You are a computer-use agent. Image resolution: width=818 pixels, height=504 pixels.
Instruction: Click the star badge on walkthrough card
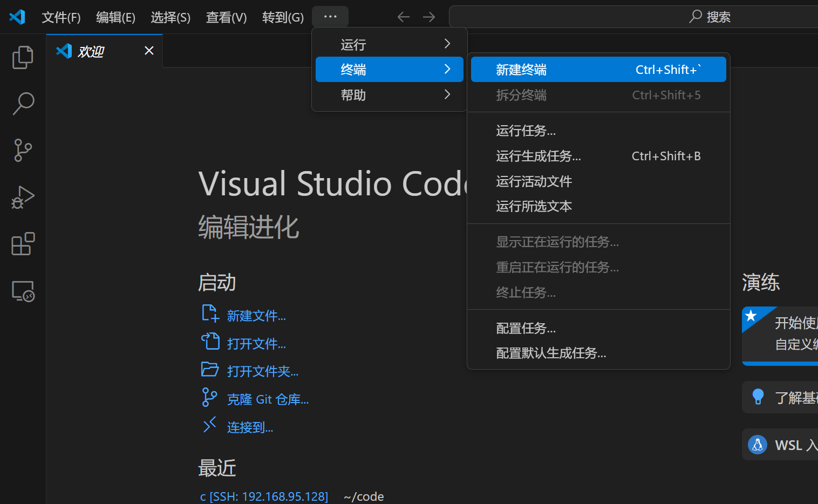[x=751, y=316]
